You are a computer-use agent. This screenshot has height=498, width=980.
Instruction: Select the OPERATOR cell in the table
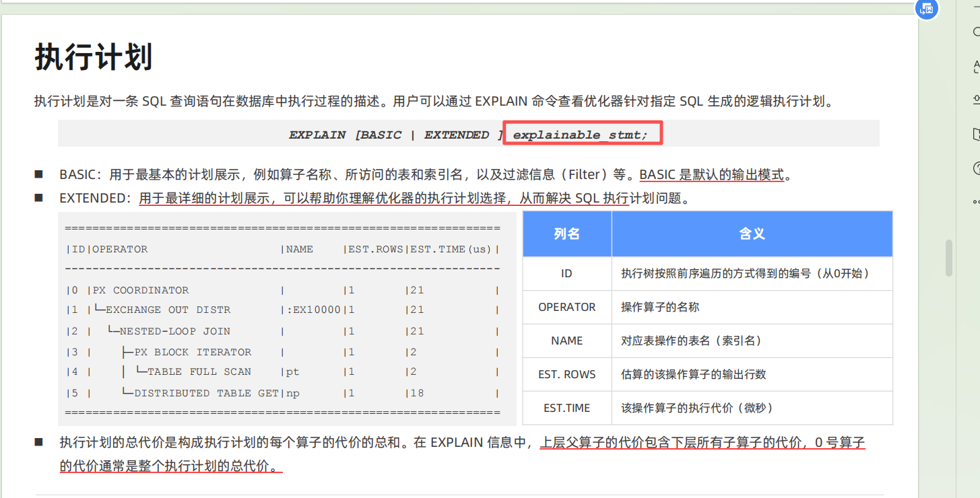click(566, 307)
